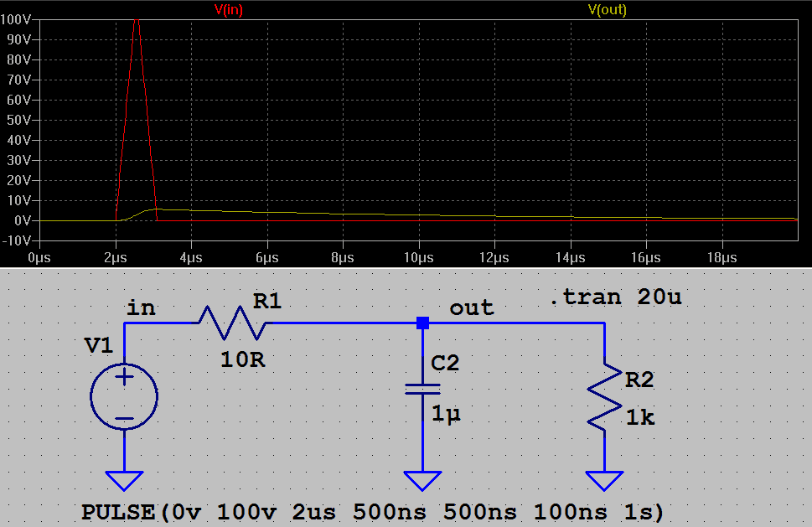Click the 1k resistor value
This screenshot has height=527, width=812.
pos(640,417)
